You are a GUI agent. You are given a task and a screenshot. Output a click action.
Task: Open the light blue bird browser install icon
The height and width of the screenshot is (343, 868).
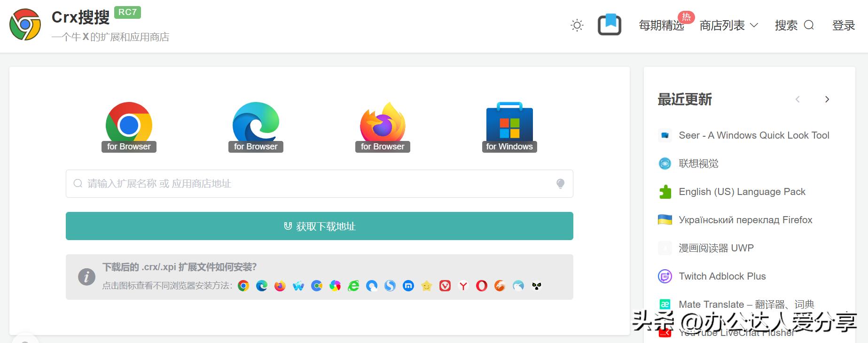518,286
